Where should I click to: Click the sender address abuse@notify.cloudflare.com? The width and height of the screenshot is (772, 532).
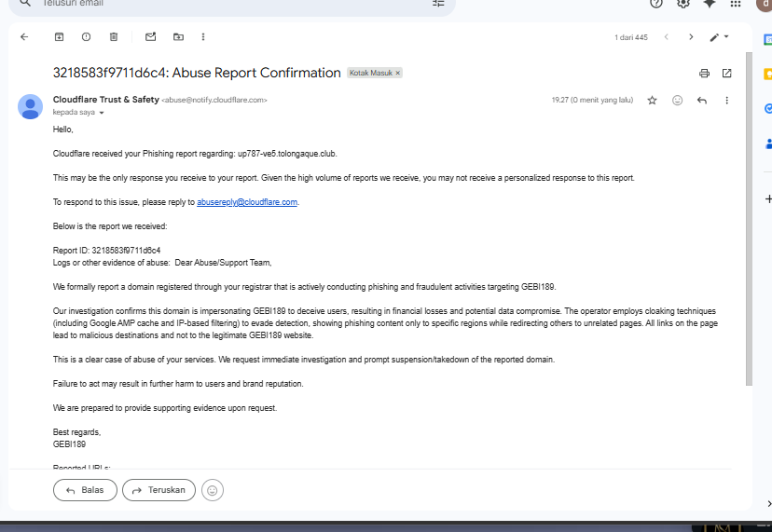click(x=214, y=100)
